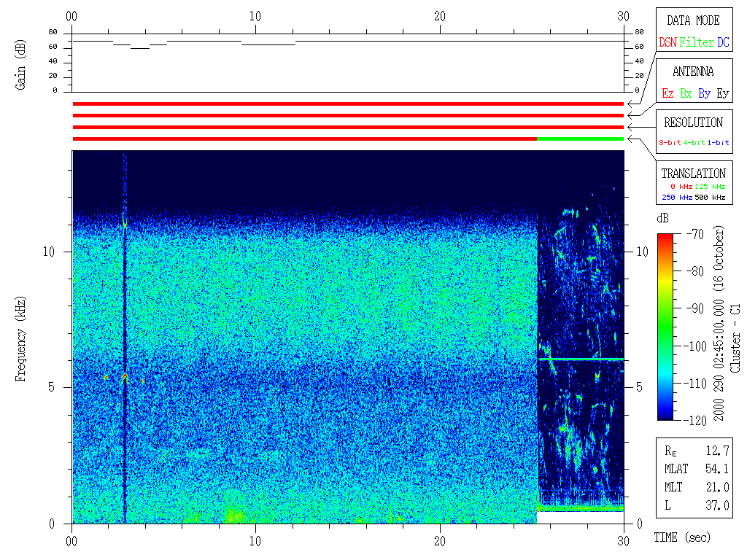Select the 8-bit resolution label
Viewport: 747px width, 560px height.
tap(670, 143)
